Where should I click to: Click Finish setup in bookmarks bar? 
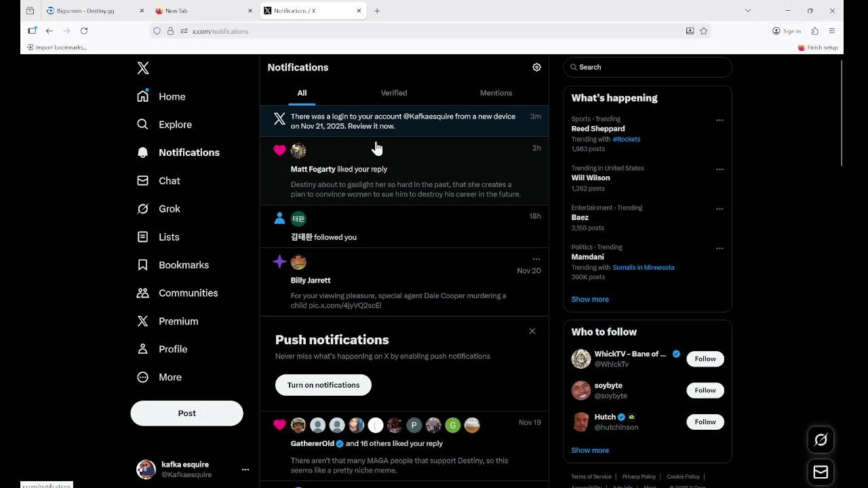pyautogui.click(x=818, y=47)
